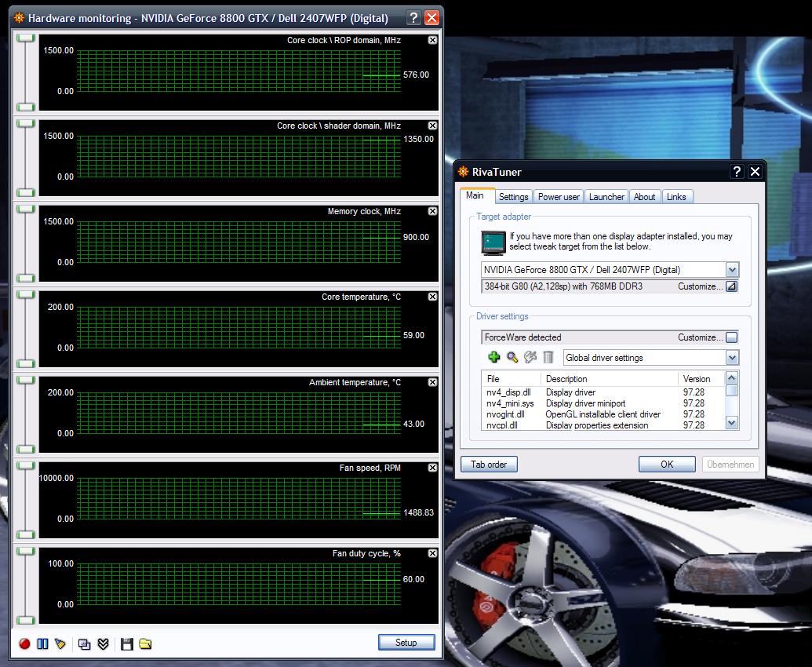Open log folder with yellow folder icon
The image size is (812, 667).
pyautogui.click(x=145, y=643)
